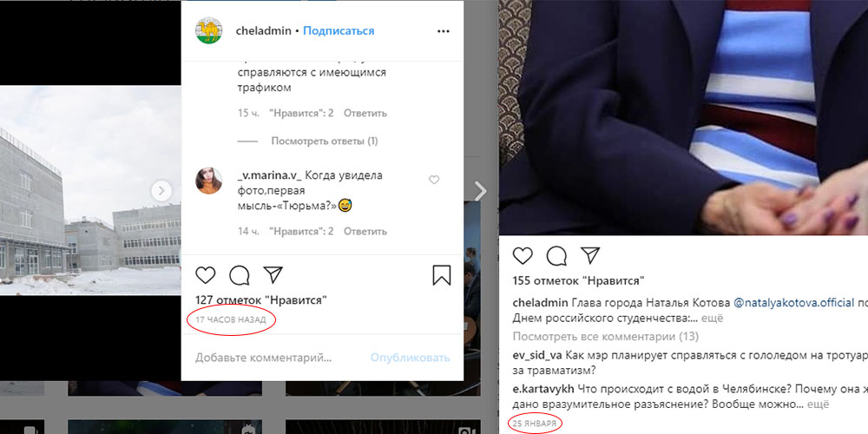Image resolution: width=868 pixels, height=434 pixels.
Task: Share left post via paper plane icon
Action: (273, 274)
